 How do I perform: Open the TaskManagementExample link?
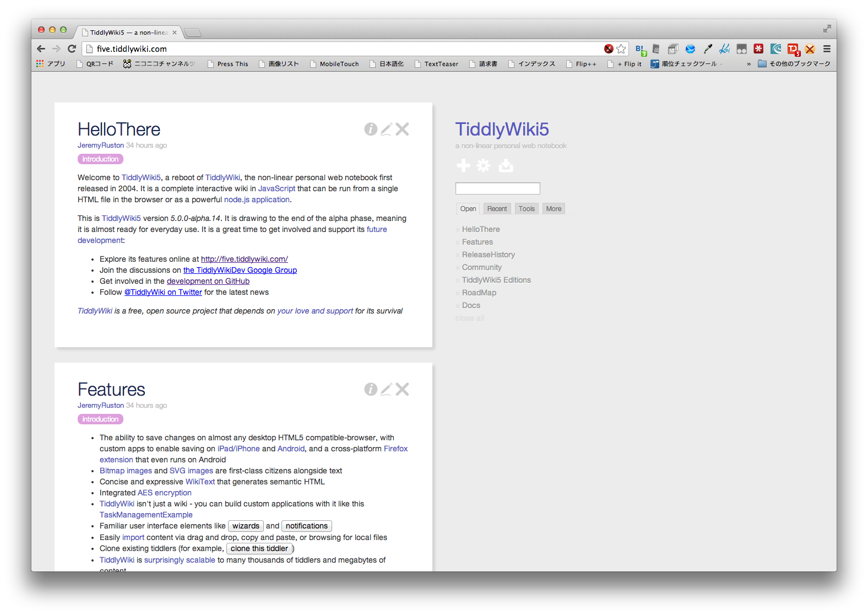coord(146,515)
